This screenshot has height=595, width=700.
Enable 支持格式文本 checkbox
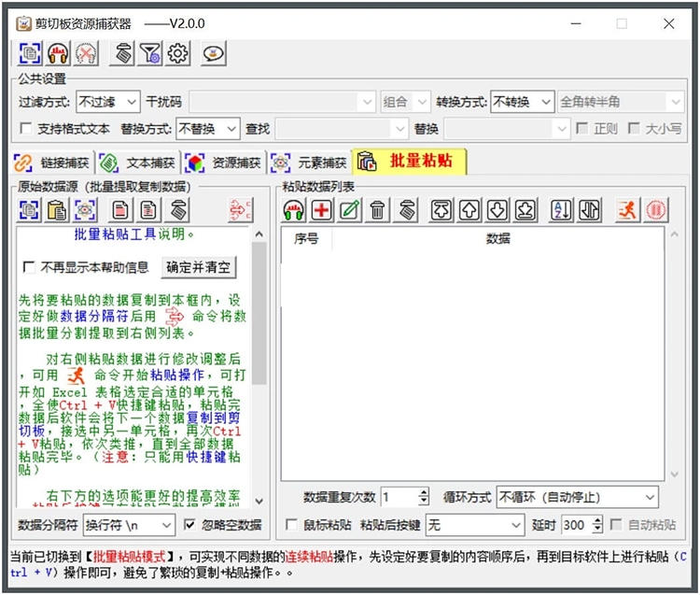coord(26,129)
